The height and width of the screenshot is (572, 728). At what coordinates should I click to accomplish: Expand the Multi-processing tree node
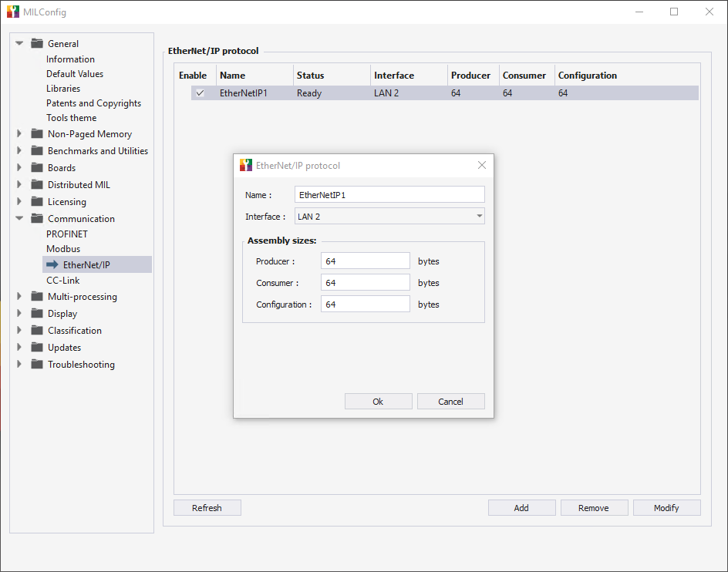coord(19,297)
